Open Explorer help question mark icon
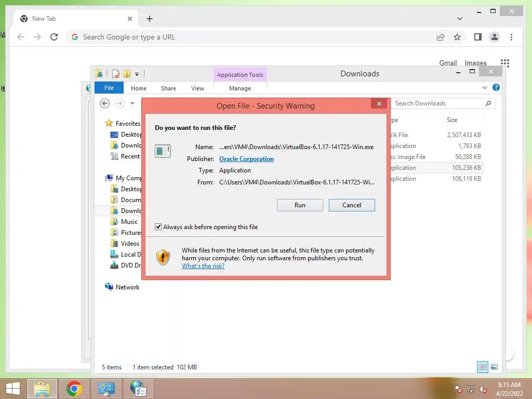Image resolution: width=532 pixels, height=399 pixels. pyautogui.click(x=496, y=87)
